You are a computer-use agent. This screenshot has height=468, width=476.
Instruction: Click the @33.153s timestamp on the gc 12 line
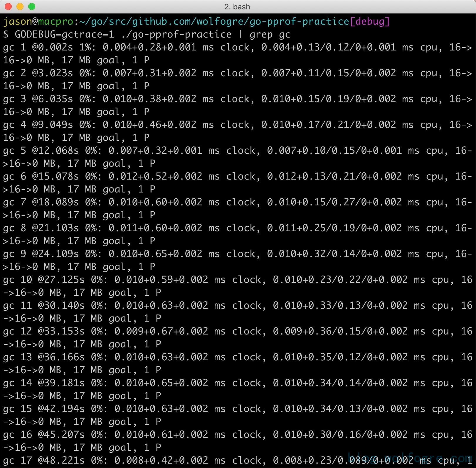61,331
